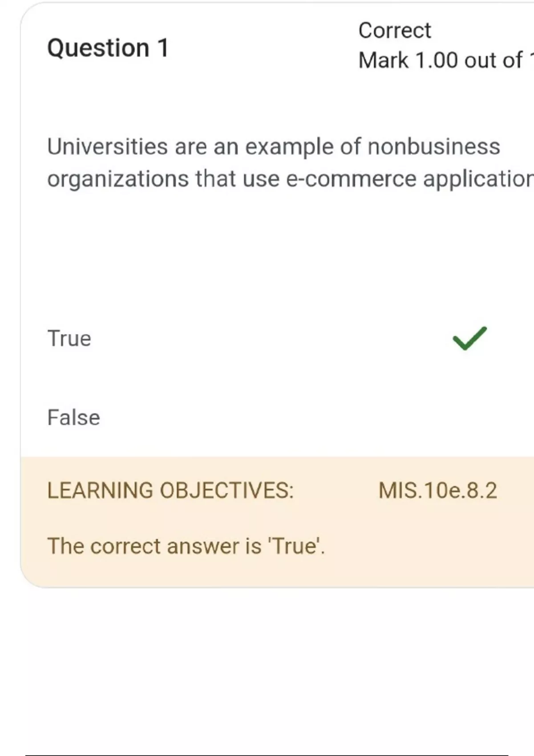Click the correct answer feedback sentence
534x756 pixels.
point(186,546)
